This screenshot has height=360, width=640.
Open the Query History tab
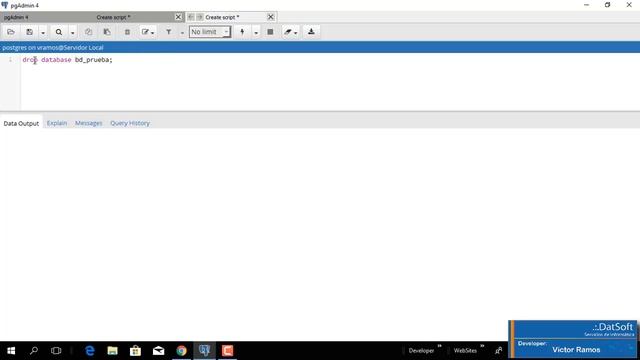tap(130, 123)
